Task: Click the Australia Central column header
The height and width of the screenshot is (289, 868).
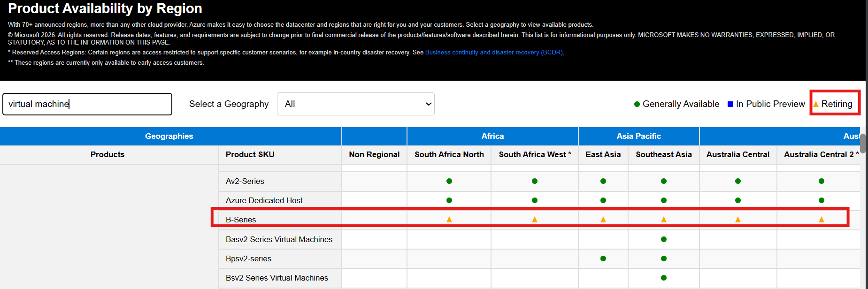Action: [x=738, y=155]
